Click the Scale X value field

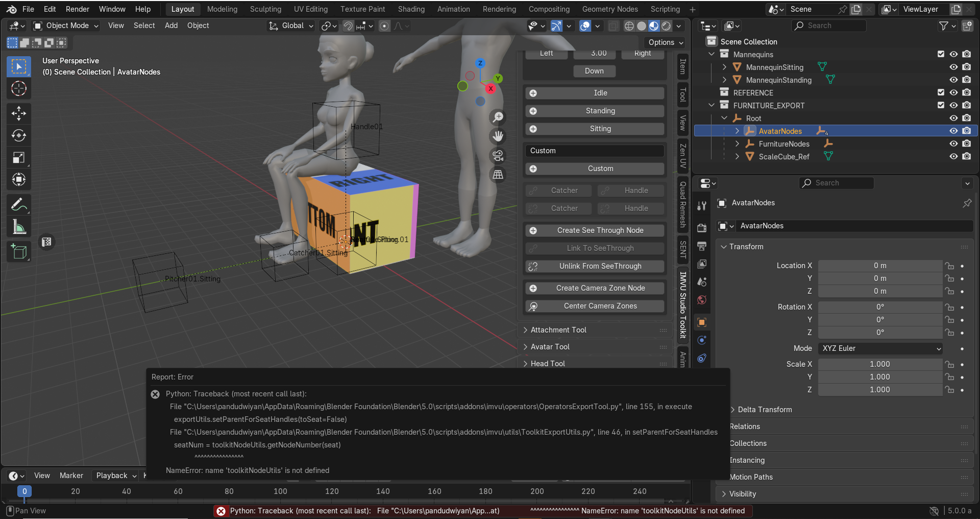(x=880, y=364)
